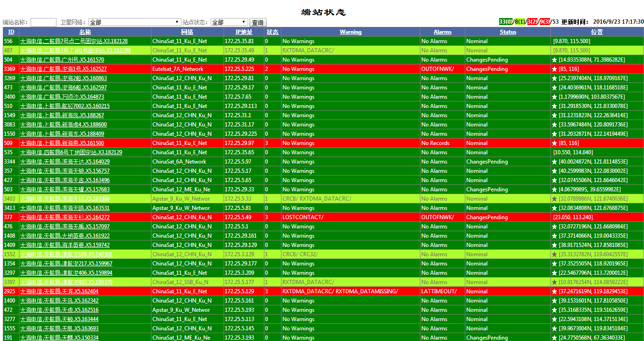The height and width of the screenshot is (341, 644).
Task: Click the star icon in row 3400
Action: click(554, 97)
